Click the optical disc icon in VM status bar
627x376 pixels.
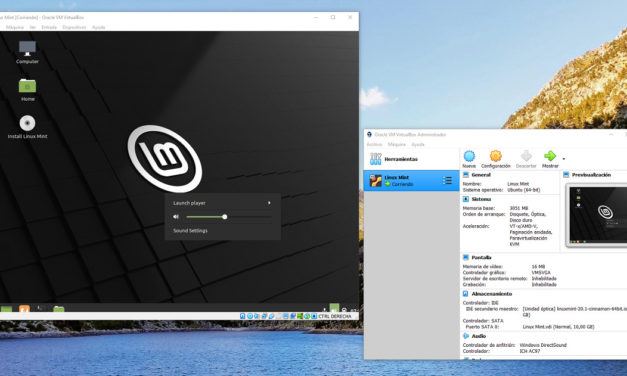(x=250, y=316)
